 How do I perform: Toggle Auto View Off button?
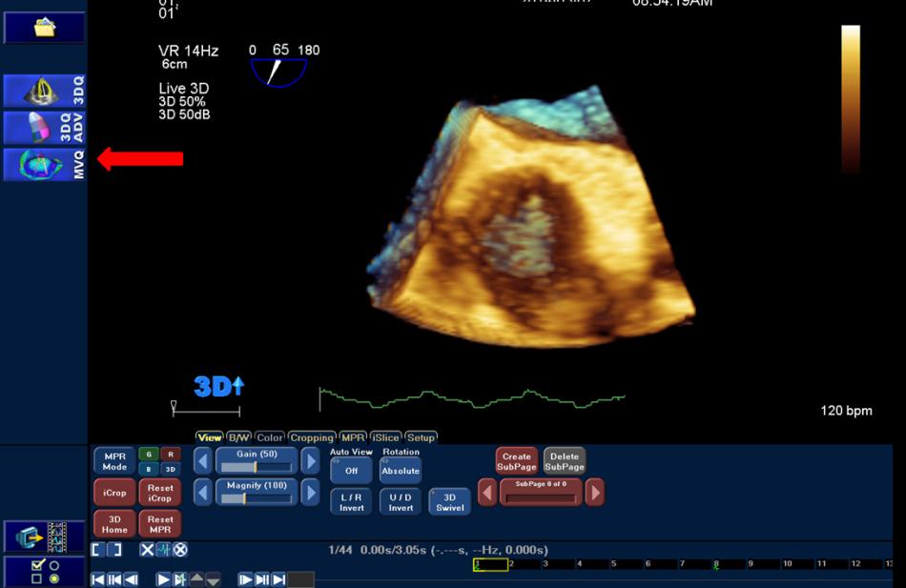351,470
